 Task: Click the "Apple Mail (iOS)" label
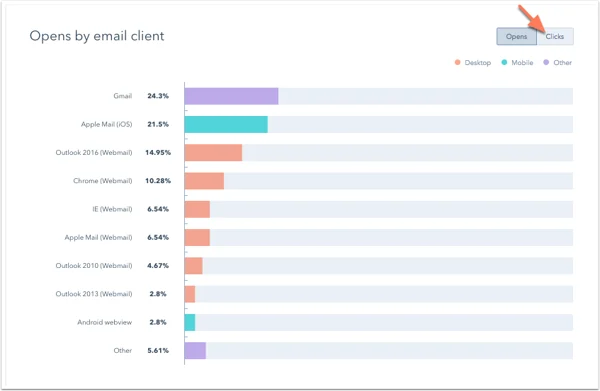point(106,124)
